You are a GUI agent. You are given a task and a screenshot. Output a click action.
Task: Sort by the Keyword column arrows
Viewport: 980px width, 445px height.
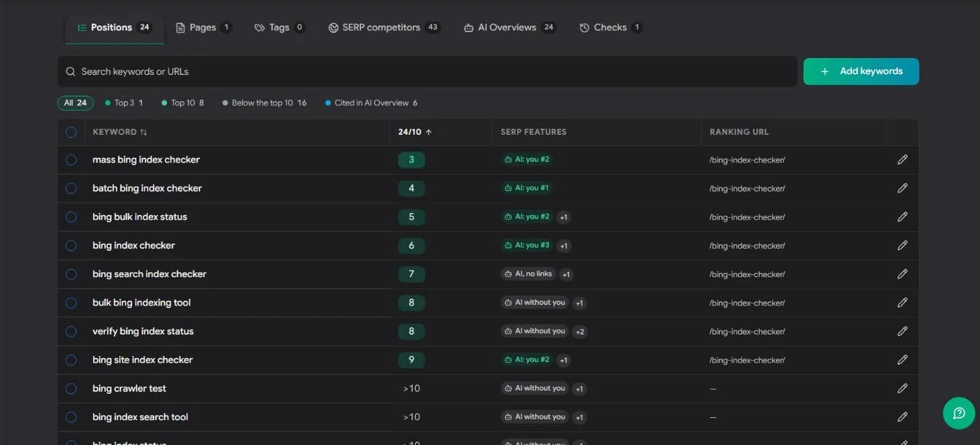[x=143, y=132]
